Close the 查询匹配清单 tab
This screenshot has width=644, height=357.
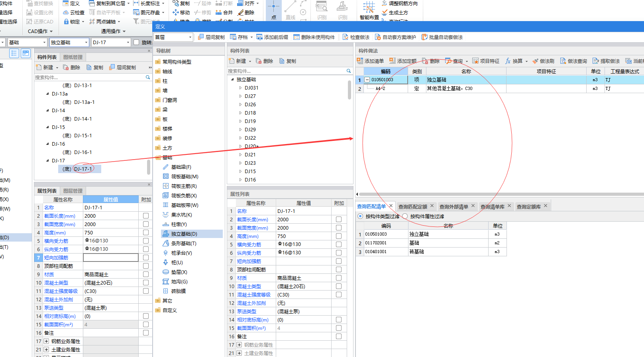(391, 206)
